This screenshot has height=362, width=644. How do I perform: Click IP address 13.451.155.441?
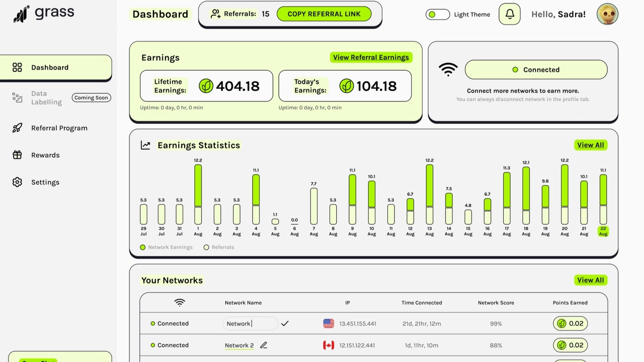[357, 324]
